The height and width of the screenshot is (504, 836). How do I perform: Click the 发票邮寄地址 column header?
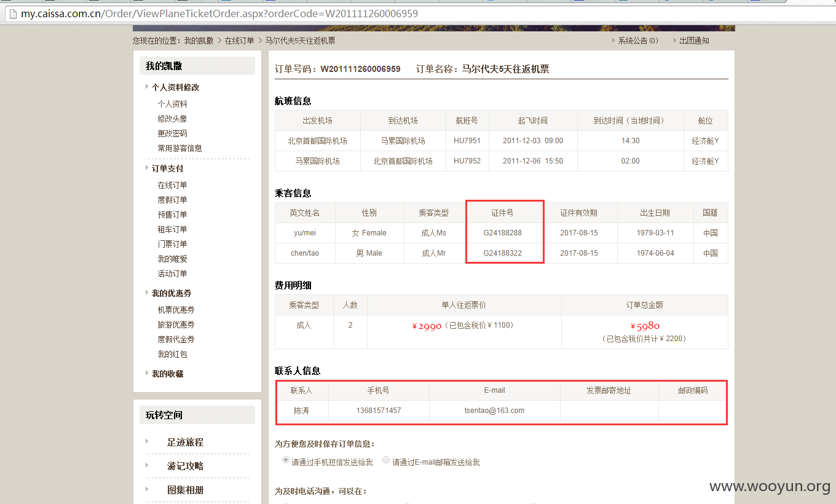609,390
